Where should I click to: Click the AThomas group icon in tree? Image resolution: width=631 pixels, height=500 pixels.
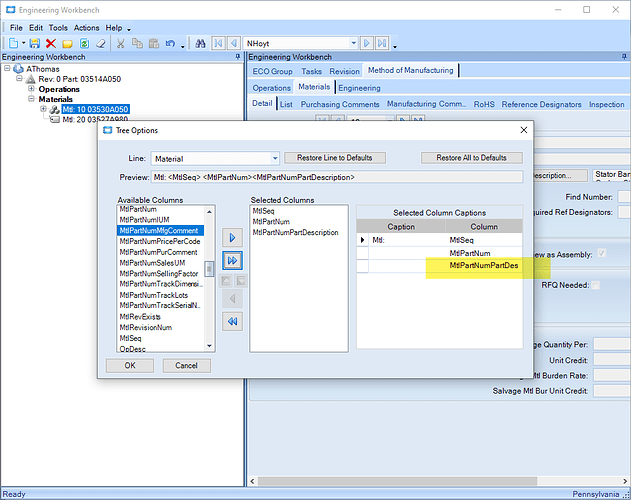[x=19, y=69]
